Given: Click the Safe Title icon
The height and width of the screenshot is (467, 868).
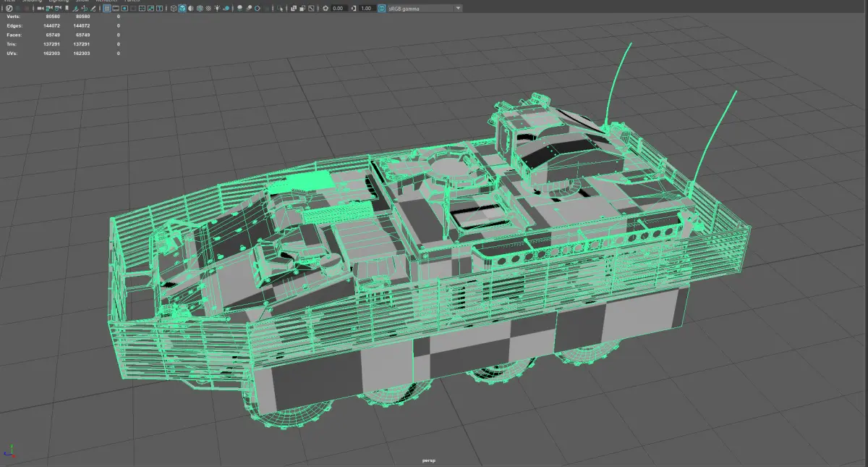Looking at the screenshot, I should [159, 8].
